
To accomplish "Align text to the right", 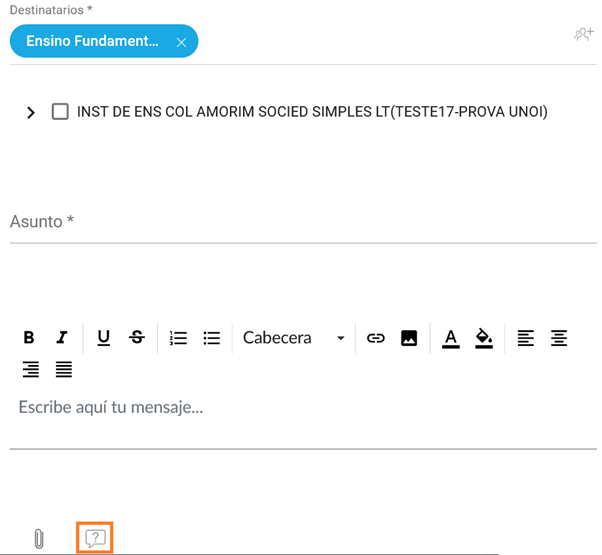I will tap(31, 370).
